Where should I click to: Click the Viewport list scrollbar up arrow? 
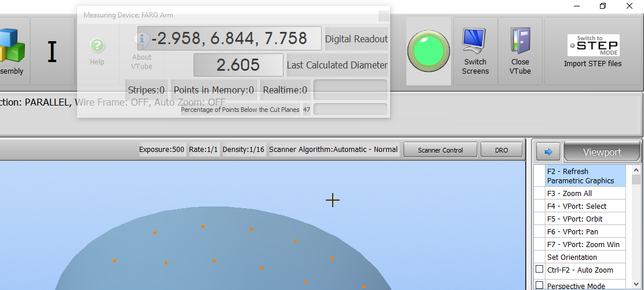(636, 170)
